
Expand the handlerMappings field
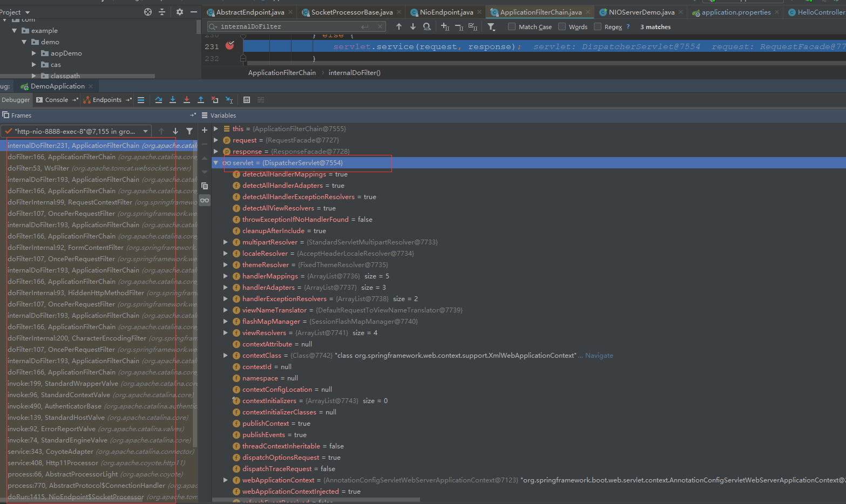pos(226,276)
